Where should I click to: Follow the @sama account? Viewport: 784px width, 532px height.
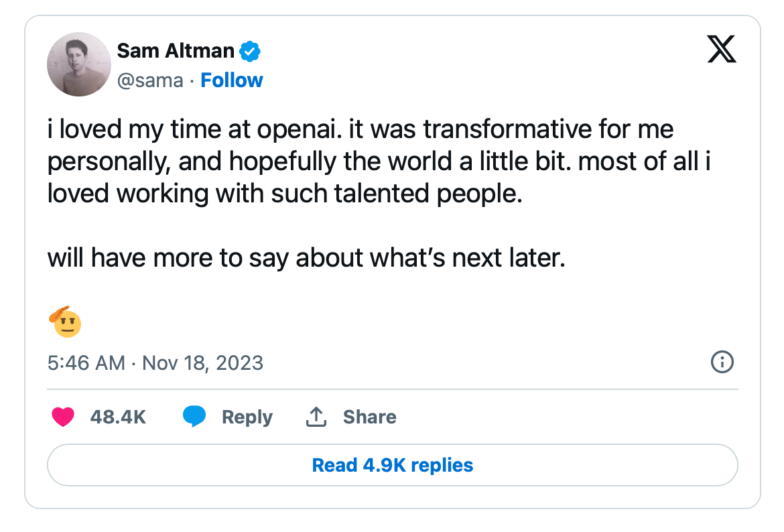(232, 80)
